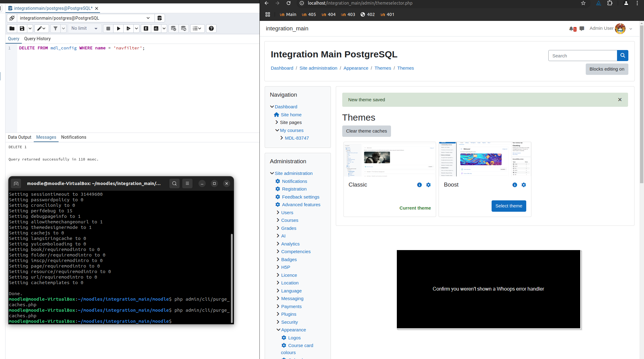
Task: Click the Boost theme preview thumbnail
Action: click(485, 159)
